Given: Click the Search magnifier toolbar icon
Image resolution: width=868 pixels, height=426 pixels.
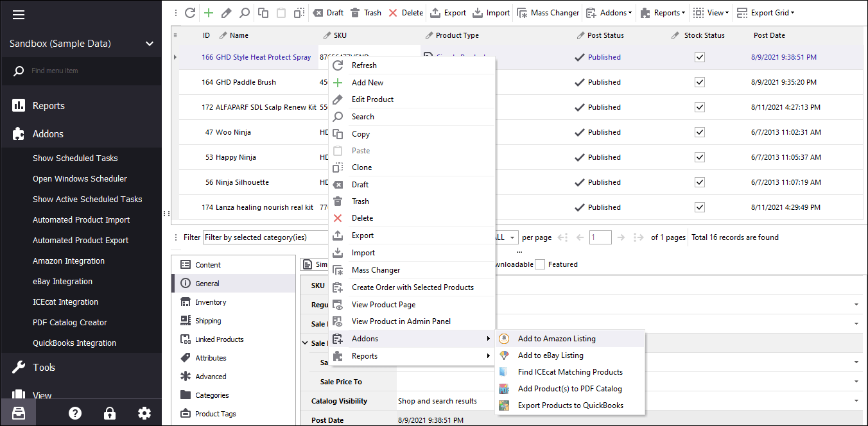Looking at the screenshot, I should pos(245,13).
